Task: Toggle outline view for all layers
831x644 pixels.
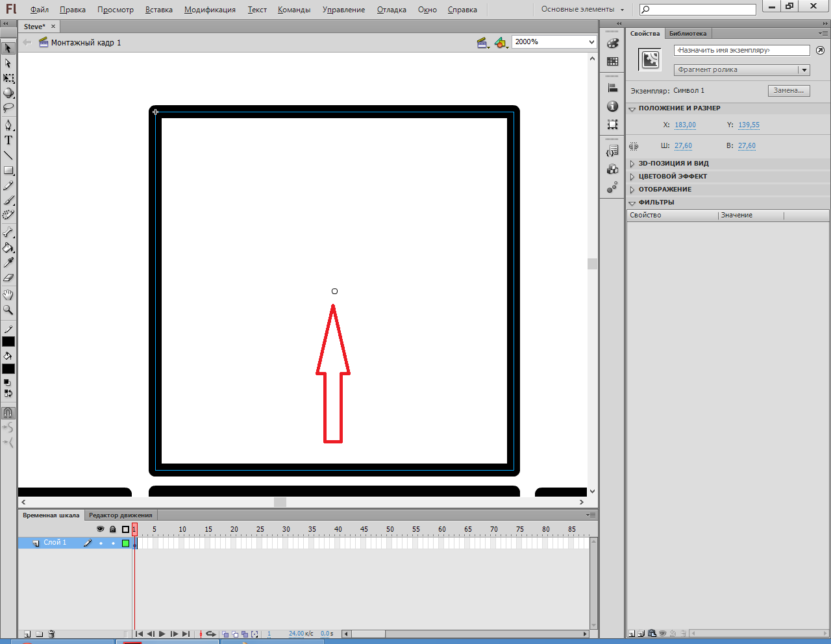Action: [x=126, y=529]
